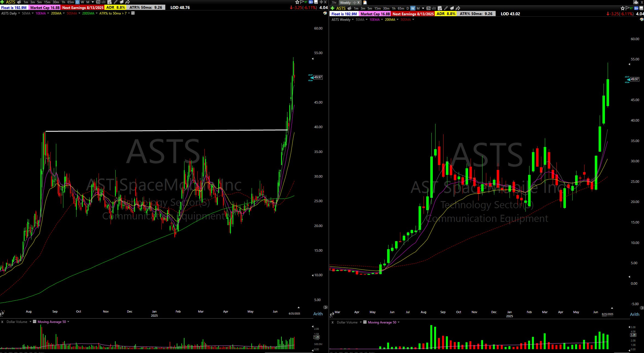Expand the 200SMA indicator dropdown on daily chart
The height and width of the screenshot is (353, 644).
96,13
